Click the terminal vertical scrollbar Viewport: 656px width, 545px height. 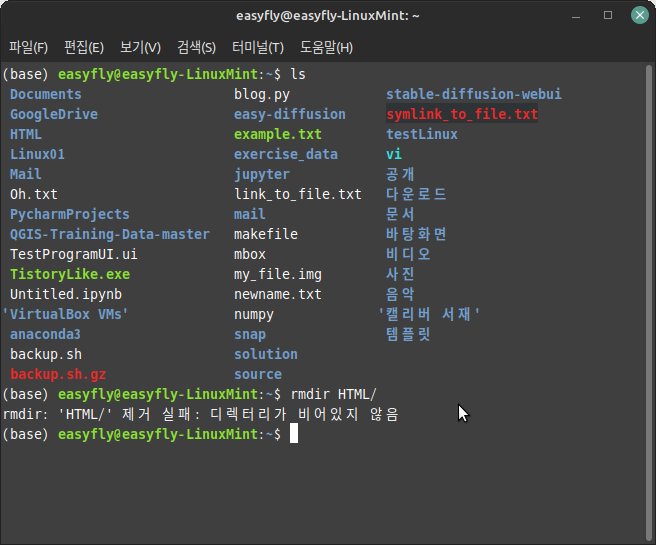pyautogui.click(x=649, y=302)
